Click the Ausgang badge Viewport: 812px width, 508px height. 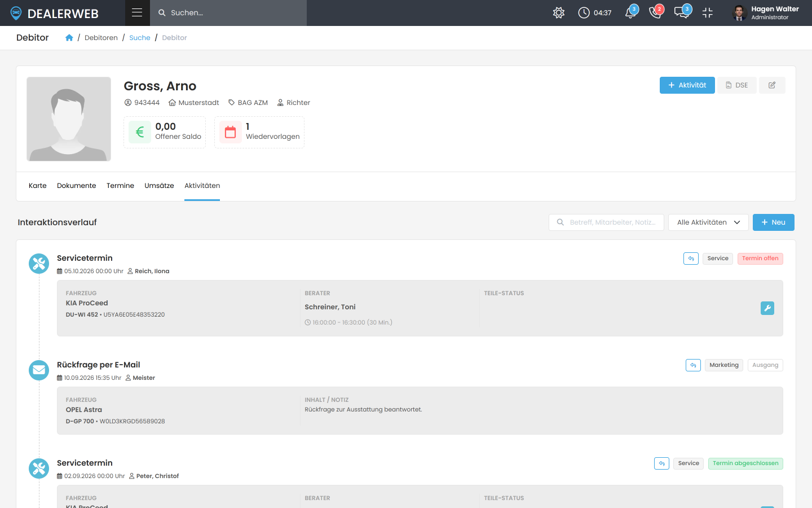pyautogui.click(x=765, y=365)
